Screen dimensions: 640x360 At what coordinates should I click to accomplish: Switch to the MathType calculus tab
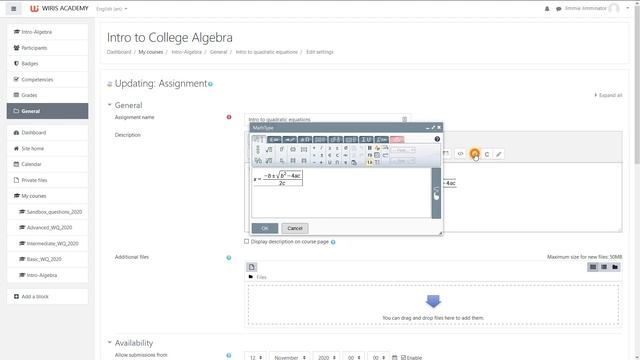click(381, 139)
